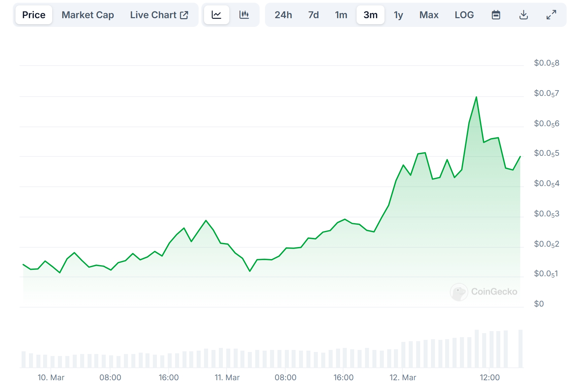Set time range to 3m
Viewport: 568px width, 392px height.
[x=370, y=15]
